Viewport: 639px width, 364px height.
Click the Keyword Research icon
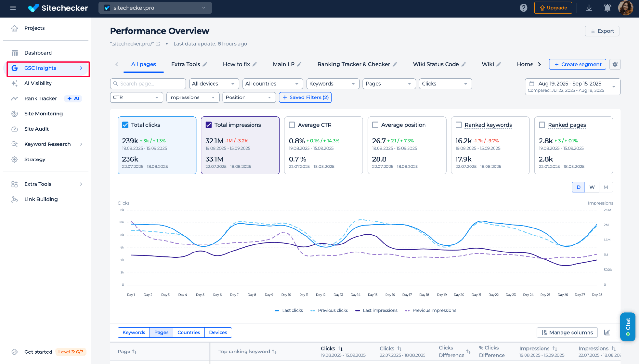point(14,144)
